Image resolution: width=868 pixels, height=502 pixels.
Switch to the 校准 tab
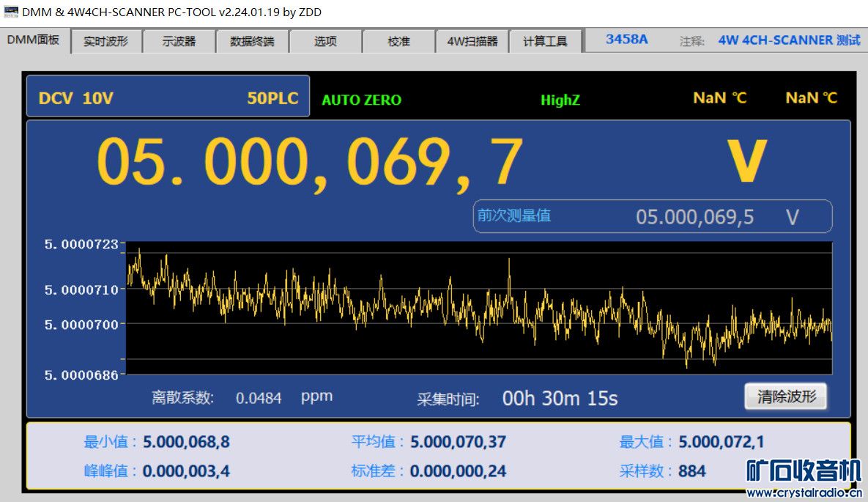(x=398, y=41)
